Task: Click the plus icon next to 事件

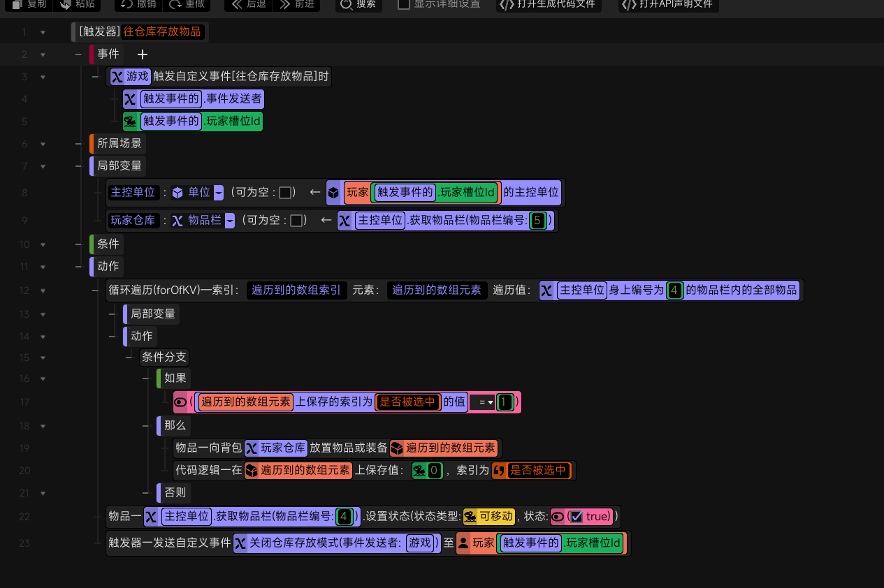Action: (143, 54)
